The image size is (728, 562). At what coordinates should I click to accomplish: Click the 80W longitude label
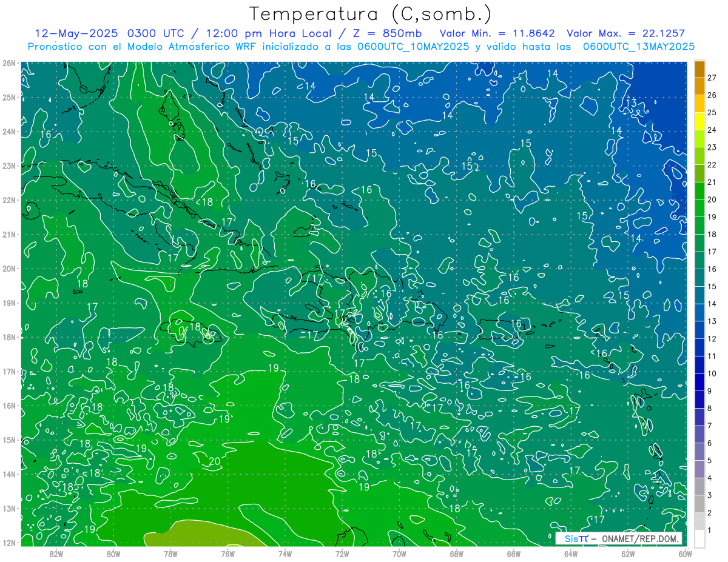tap(113, 554)
